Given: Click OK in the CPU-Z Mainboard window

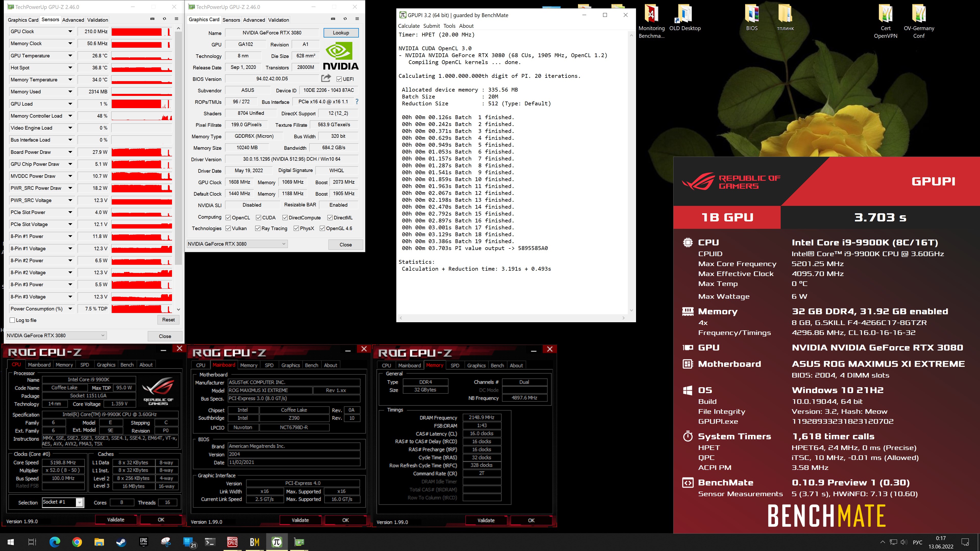Looking at the screenshot, I should (345, 520).
